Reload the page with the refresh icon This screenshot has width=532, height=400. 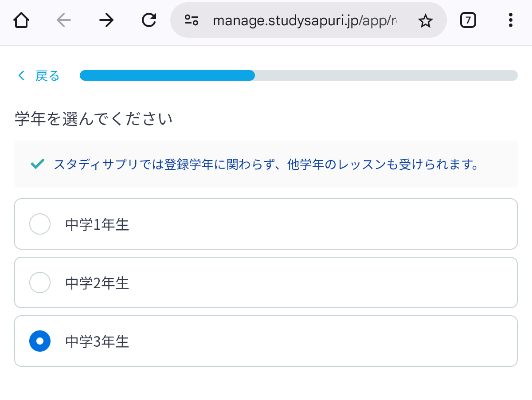point(149,20)
